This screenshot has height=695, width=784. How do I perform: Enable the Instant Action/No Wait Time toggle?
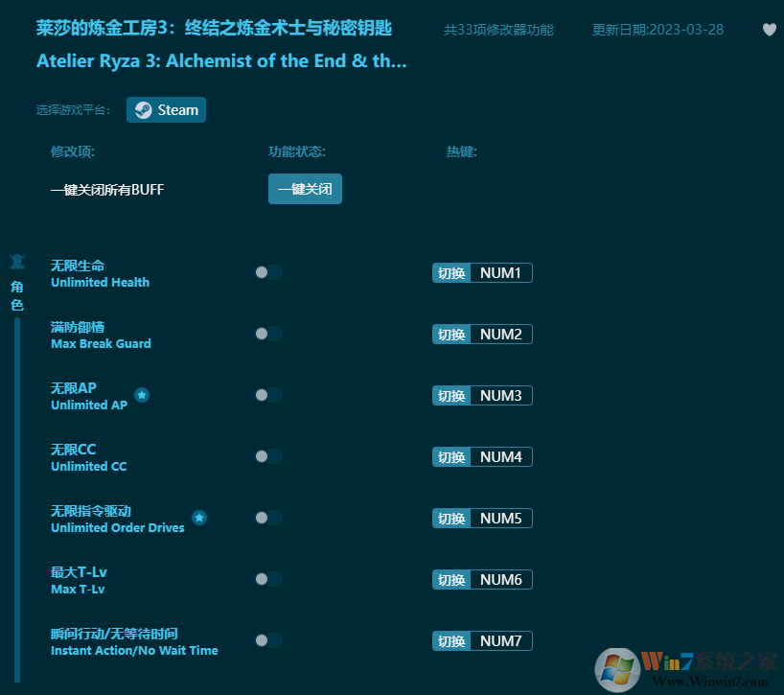[x=267, y=640]
